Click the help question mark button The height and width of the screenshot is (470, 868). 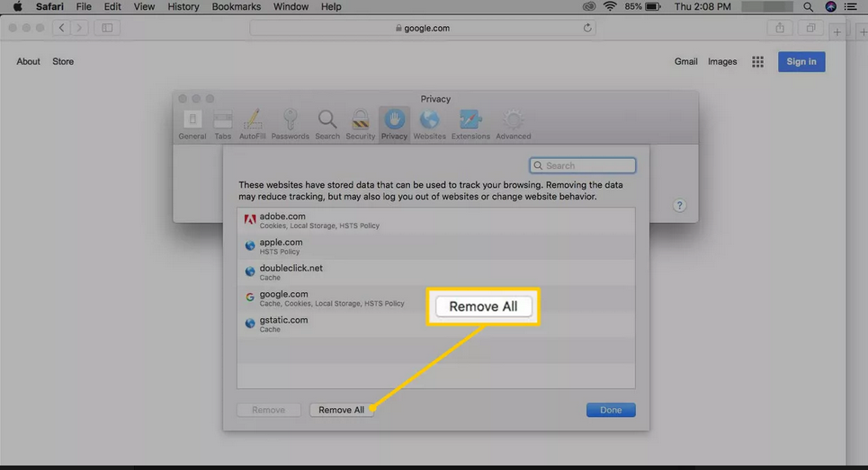pos(680,206)
